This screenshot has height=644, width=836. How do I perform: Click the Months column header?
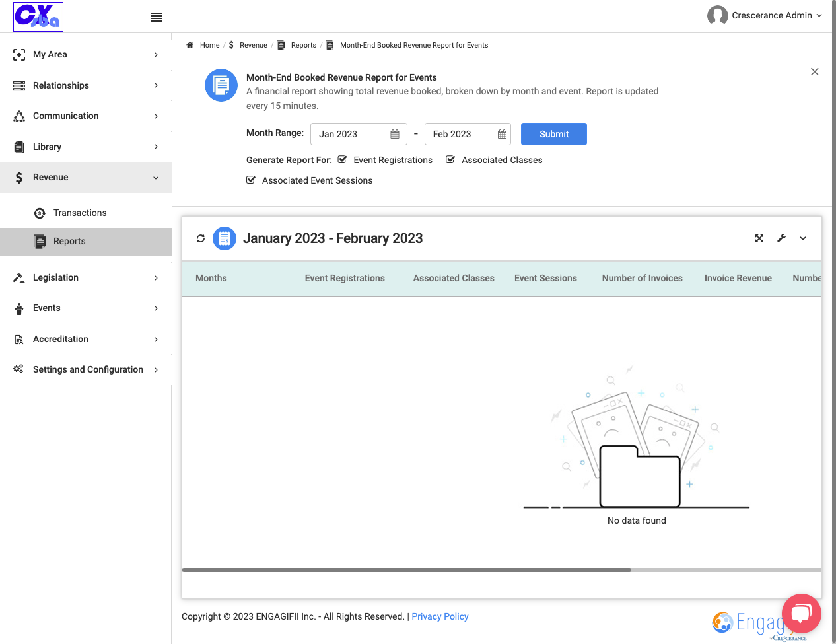point(211,278)
